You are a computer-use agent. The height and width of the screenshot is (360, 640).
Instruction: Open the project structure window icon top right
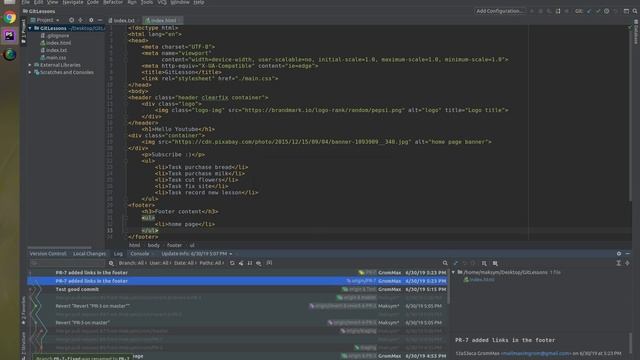(626, 11)
